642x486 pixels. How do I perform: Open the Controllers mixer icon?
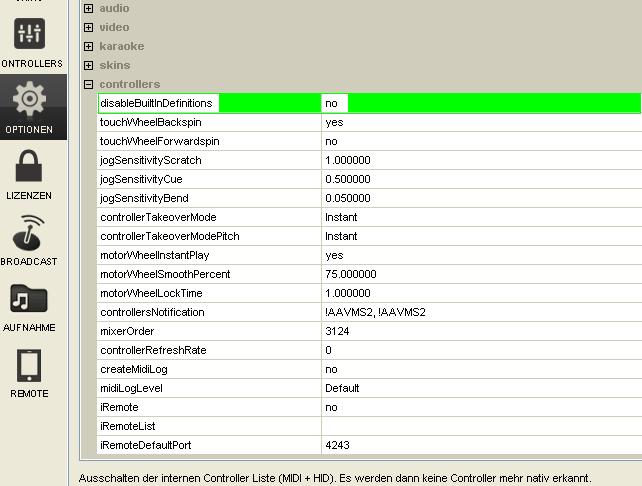coord(30,35)
